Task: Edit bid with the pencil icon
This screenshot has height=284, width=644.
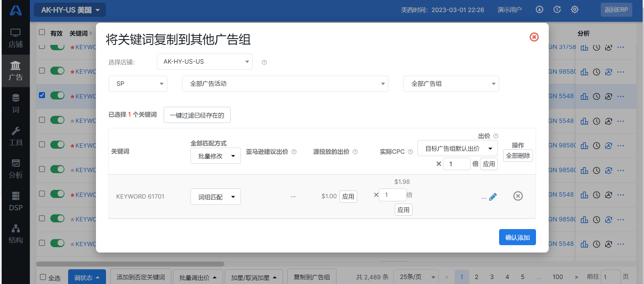Action: point(493,197)
